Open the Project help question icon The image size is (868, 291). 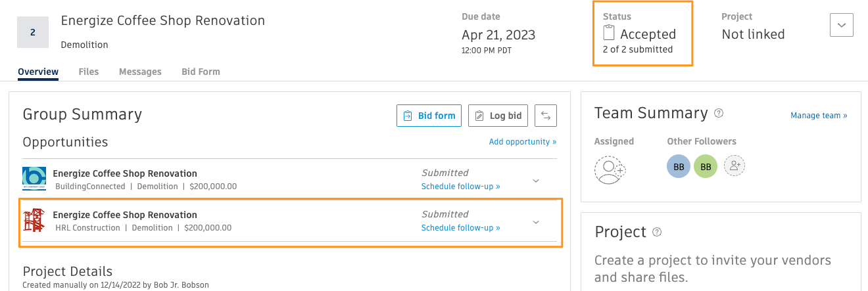point(656,232)
